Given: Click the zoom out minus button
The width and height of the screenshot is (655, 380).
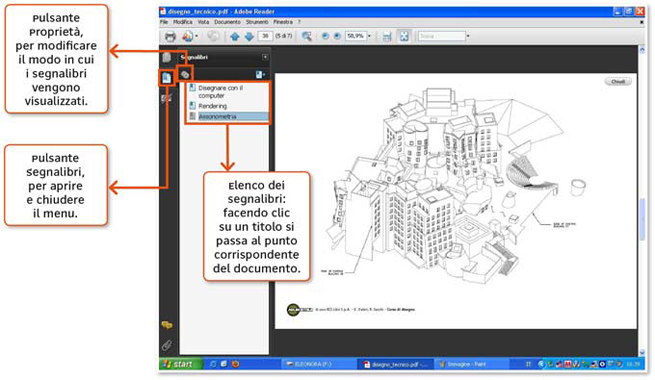Looking at the screenshot, I should [x=325, y=36].
